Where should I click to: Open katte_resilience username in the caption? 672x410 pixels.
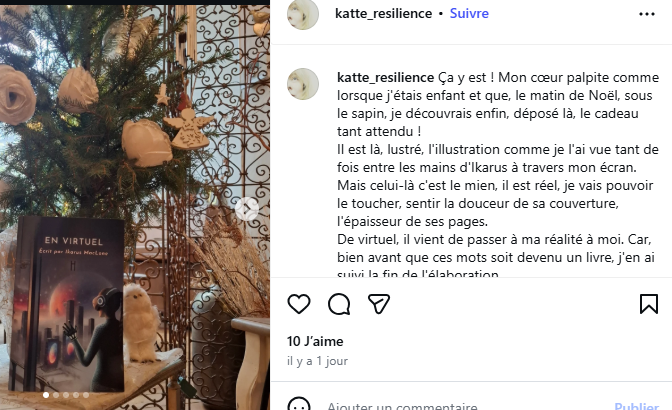pyautogui.click(x=385, y=78)
